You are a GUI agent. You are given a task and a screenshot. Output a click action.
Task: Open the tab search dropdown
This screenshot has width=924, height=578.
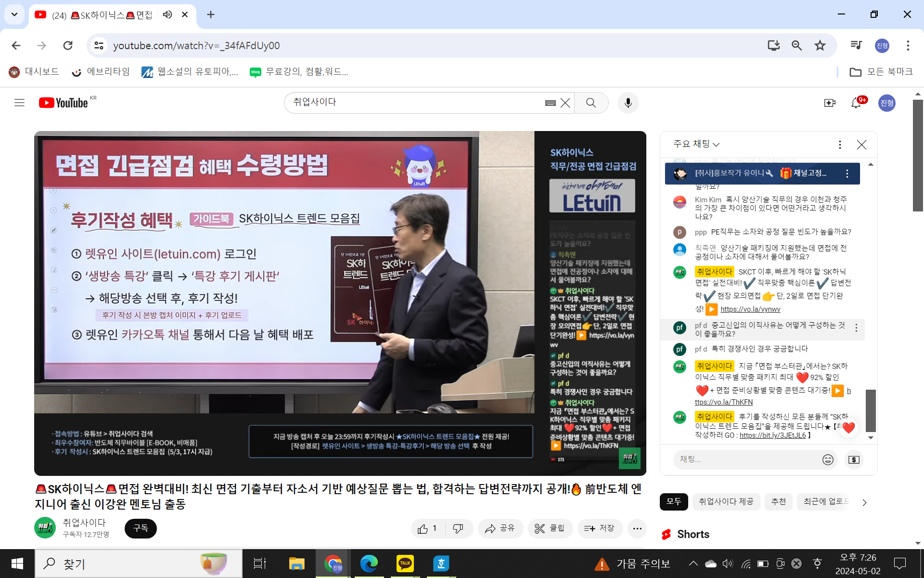(x=14, y=14)
